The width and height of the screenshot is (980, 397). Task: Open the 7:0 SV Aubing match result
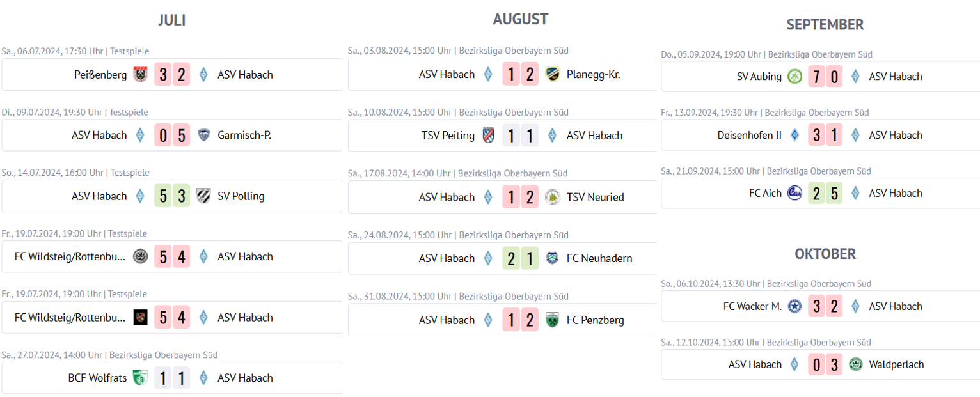click(825, 77)
